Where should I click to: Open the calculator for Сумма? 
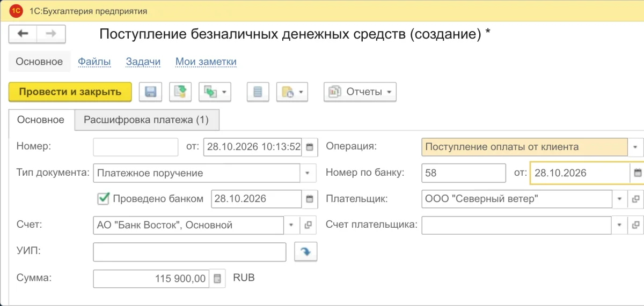point(217,279)
